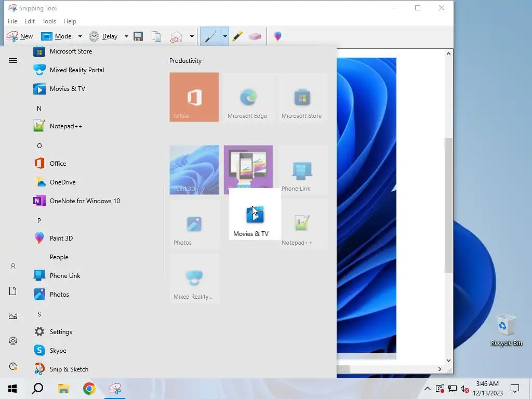Open the Recycle Bin desktop icon
The height and width of the screenshot is (399, 532).
coord(506,330)
